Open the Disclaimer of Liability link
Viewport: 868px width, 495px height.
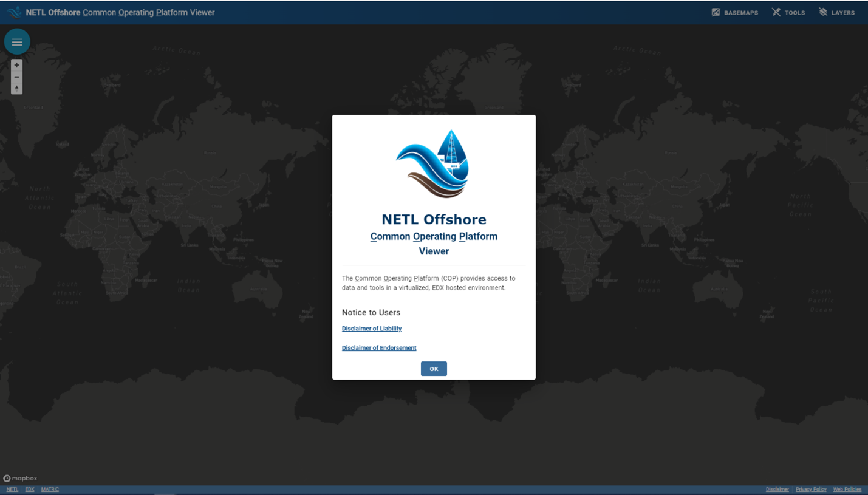[x=372, y=329]
